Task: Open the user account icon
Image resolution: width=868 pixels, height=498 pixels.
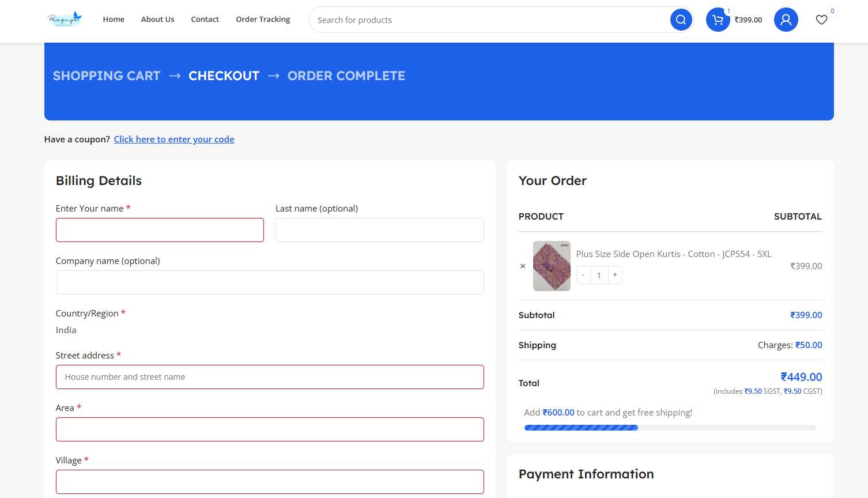Action: click(786, 20)
